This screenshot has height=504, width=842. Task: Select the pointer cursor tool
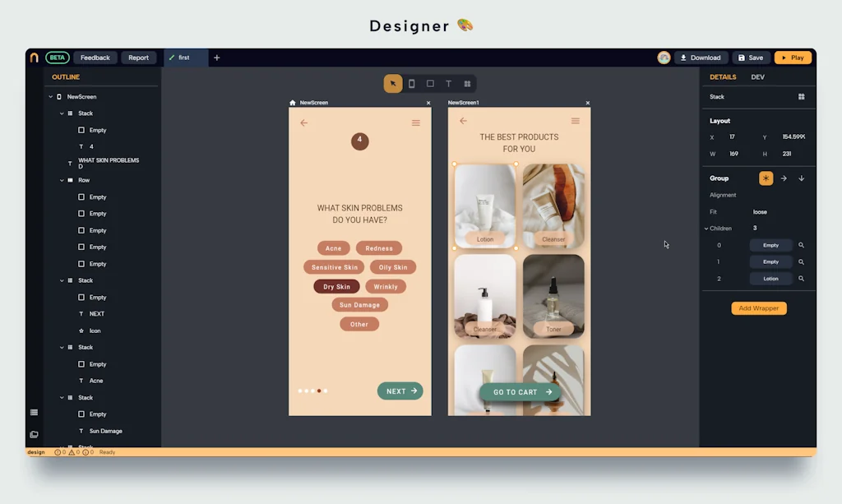[393, 84]
